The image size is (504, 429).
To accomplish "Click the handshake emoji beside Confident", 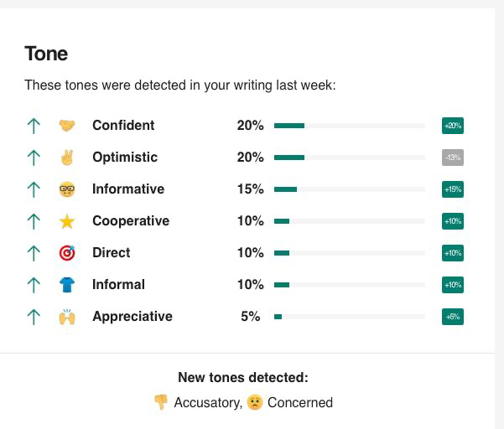I will [x=67, y=126].
